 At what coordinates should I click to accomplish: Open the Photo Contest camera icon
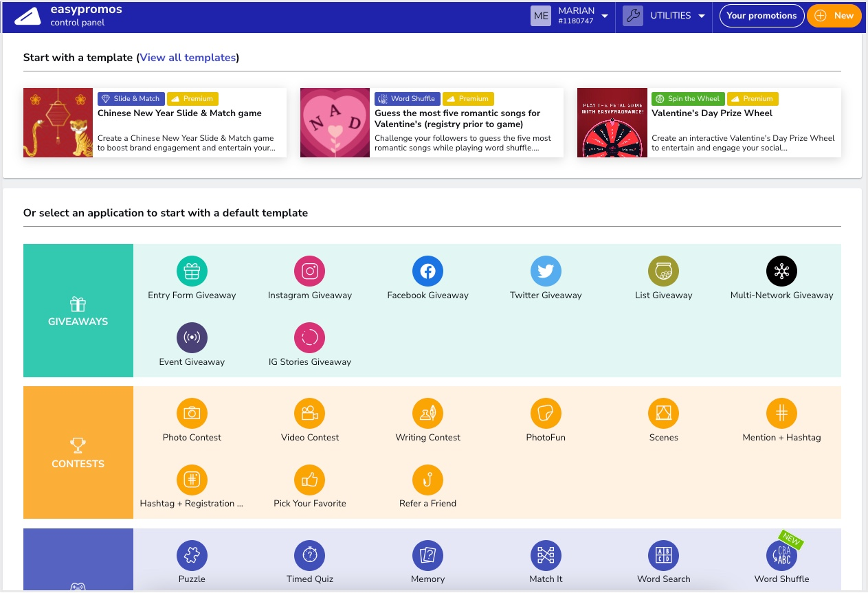click(192, 414)
